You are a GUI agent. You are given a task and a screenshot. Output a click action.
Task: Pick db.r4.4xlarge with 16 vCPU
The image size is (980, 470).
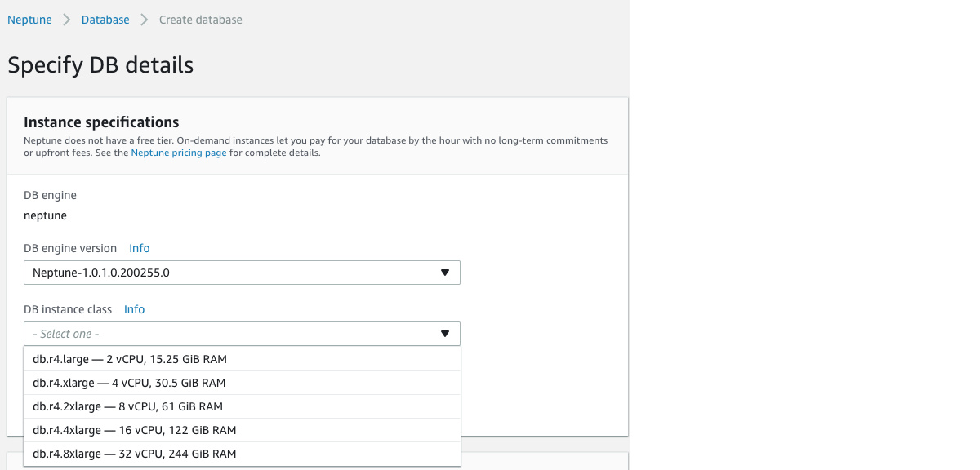[133, 430]
